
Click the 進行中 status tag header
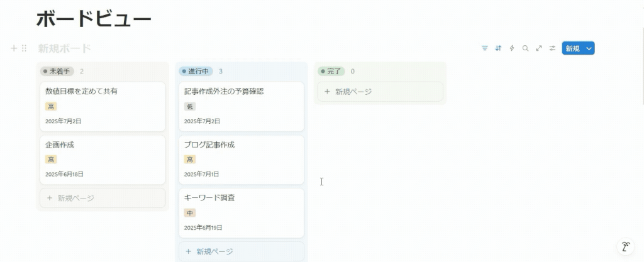(196, 72)
